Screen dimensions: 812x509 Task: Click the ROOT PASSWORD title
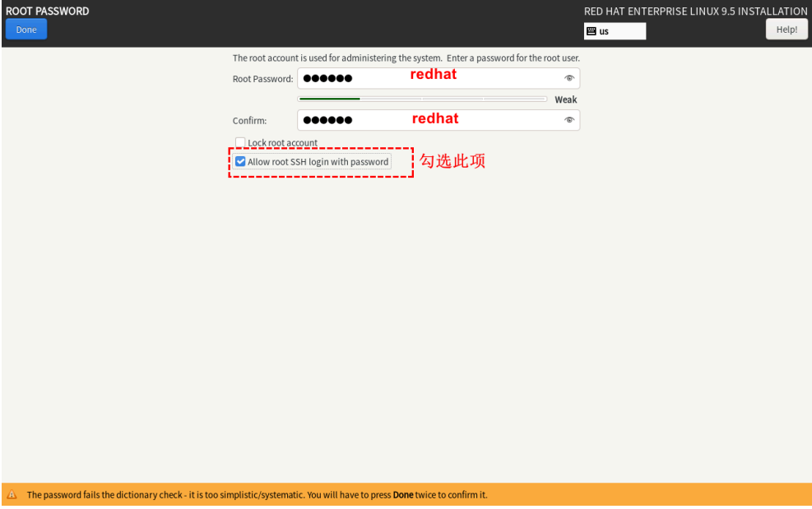click(47, 11)
